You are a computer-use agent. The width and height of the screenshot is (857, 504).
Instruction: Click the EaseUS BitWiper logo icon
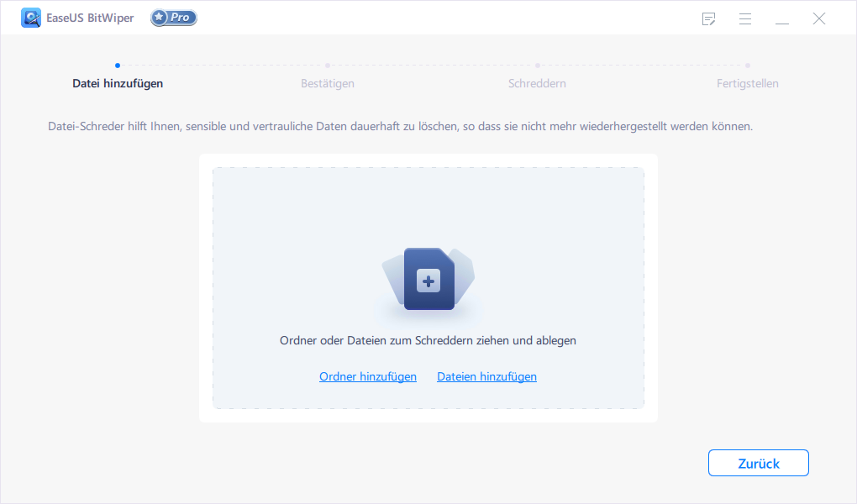click(x=30, y=18)
